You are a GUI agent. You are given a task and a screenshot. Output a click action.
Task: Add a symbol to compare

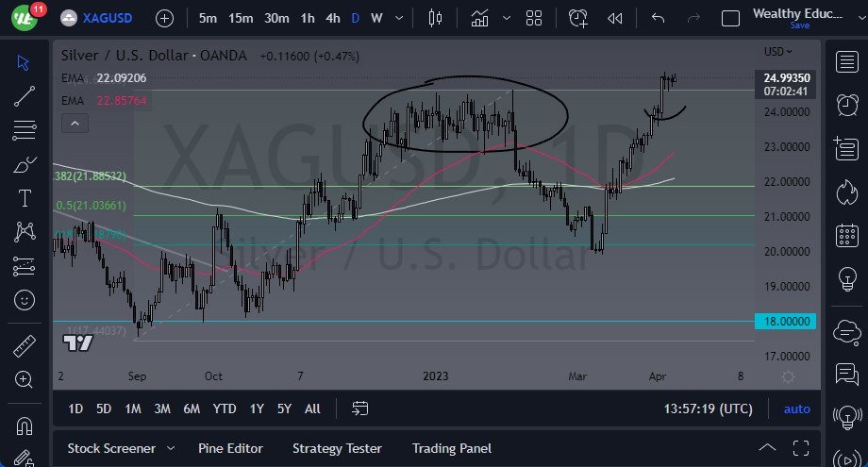pos(164,19)
